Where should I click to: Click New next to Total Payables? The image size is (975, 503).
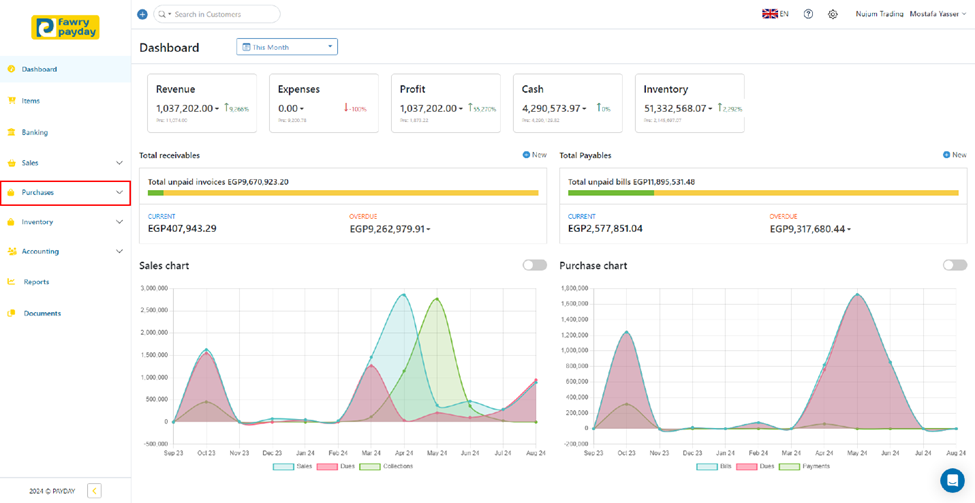(955, 155)
